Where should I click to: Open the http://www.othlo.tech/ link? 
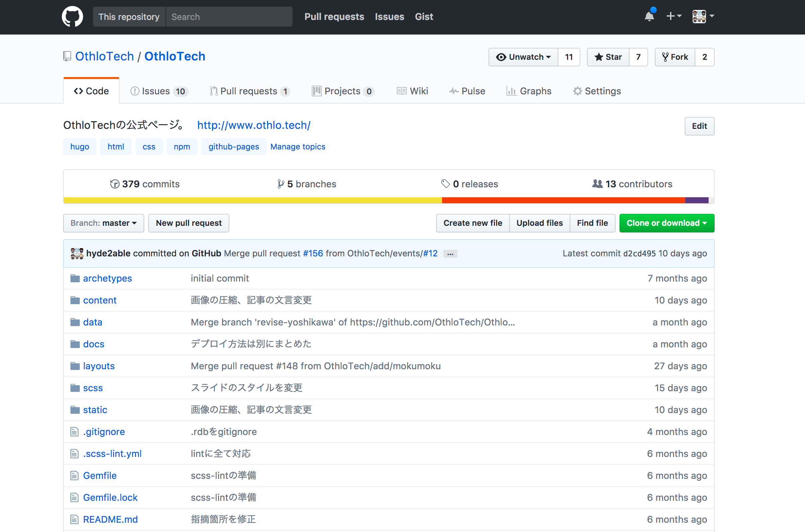(x=254, y=125)
